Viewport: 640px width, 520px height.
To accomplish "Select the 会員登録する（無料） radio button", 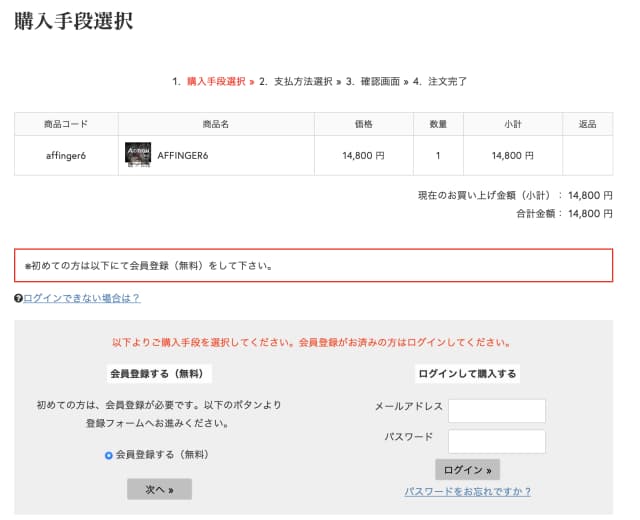I will tap(109, 455).
